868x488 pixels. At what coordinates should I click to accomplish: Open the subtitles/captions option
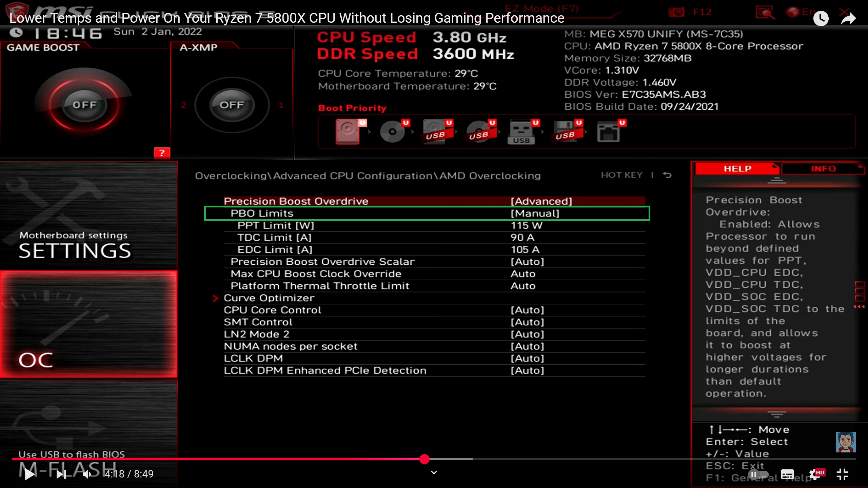pos(787,474)
